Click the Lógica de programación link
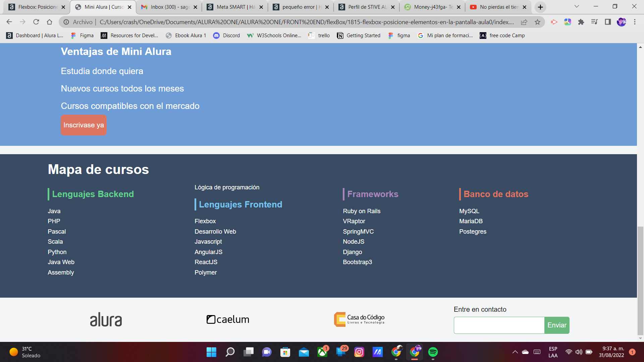The height and width of the screenshot is (362, 644). (x=227, y=187)
